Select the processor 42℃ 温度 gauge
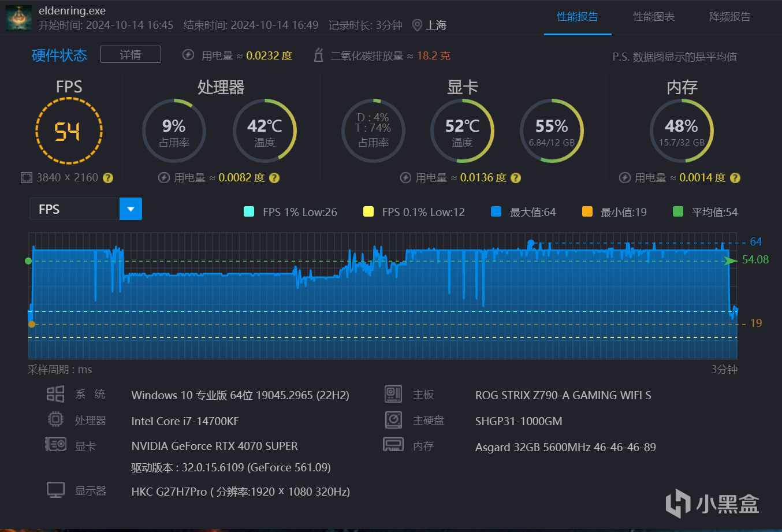The height and width of the screenshot is (532, 782). pyautogui.click(x=265, y=131)
